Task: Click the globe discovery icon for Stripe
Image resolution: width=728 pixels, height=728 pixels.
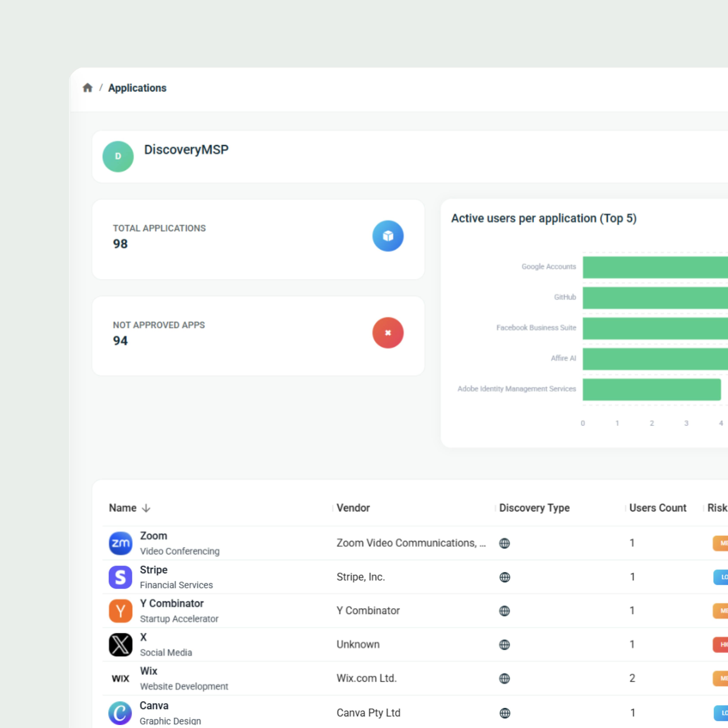Action: (x=505, y=577)
